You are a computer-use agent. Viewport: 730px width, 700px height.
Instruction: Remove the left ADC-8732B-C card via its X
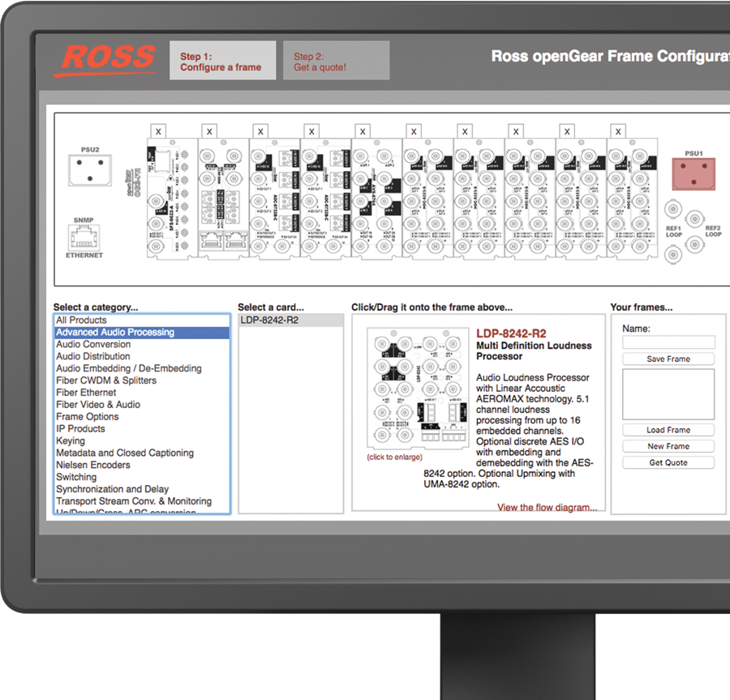click(x=260, y=131)
